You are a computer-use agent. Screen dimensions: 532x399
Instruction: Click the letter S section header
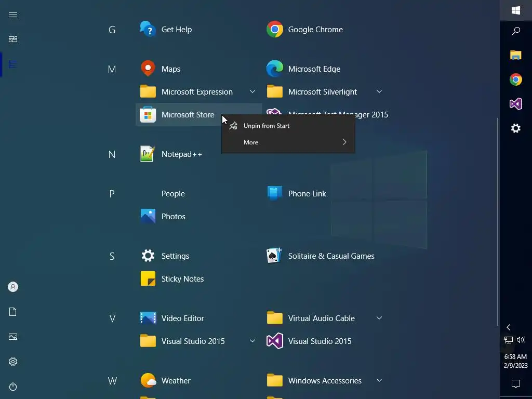click(x=112, y=256)
